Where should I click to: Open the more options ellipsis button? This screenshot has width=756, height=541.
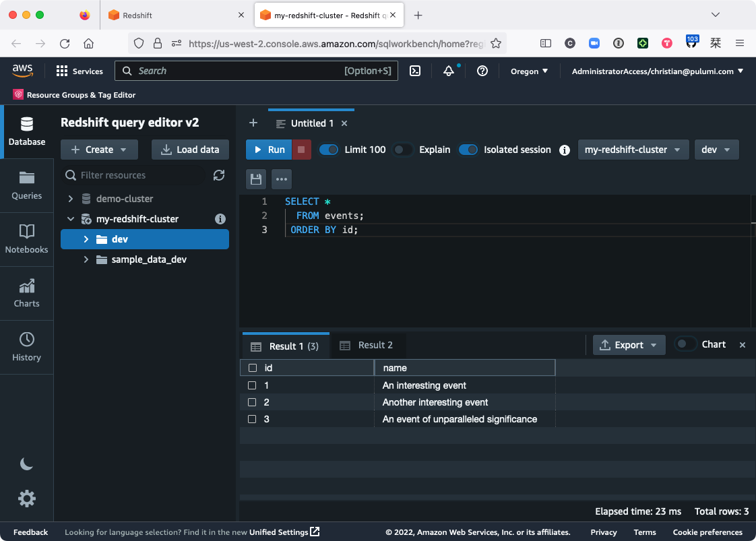282,179
